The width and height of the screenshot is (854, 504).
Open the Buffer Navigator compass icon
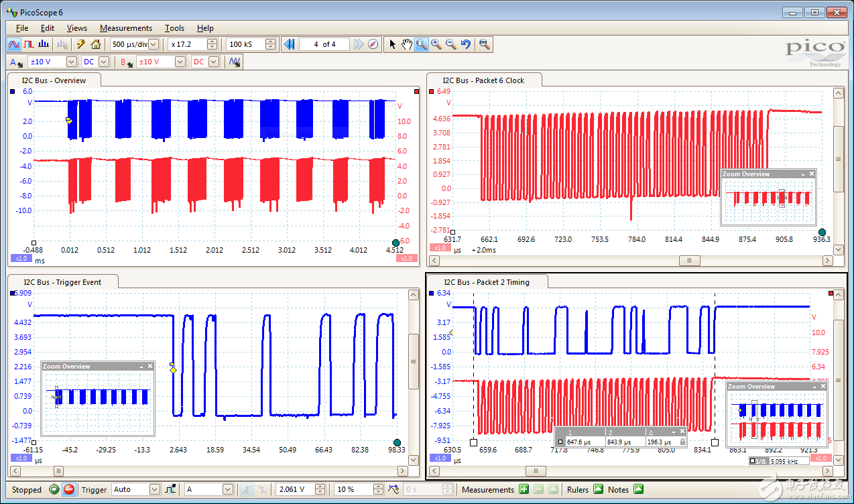(x=373, y=44)
